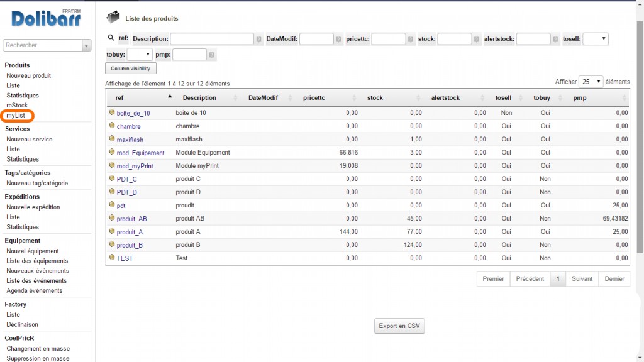Click the help icon after pricettc filter
The image size is (644, 362).
(x=411, y=39)
